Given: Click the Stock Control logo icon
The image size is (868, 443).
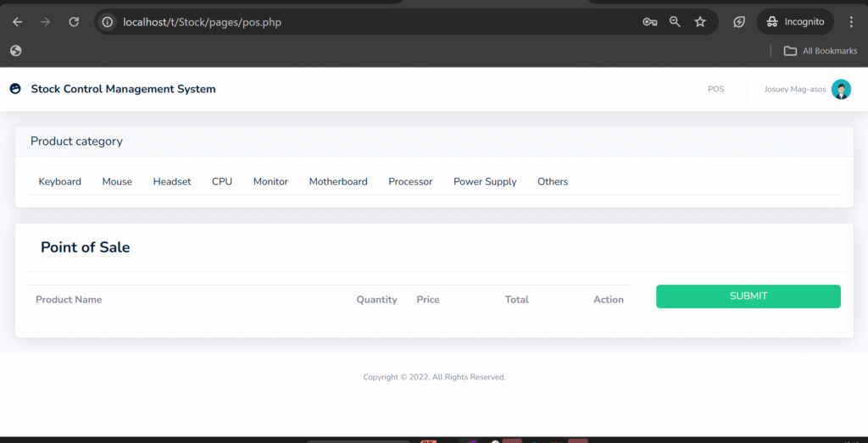Looking at the screenshot, I should point(15,88).
